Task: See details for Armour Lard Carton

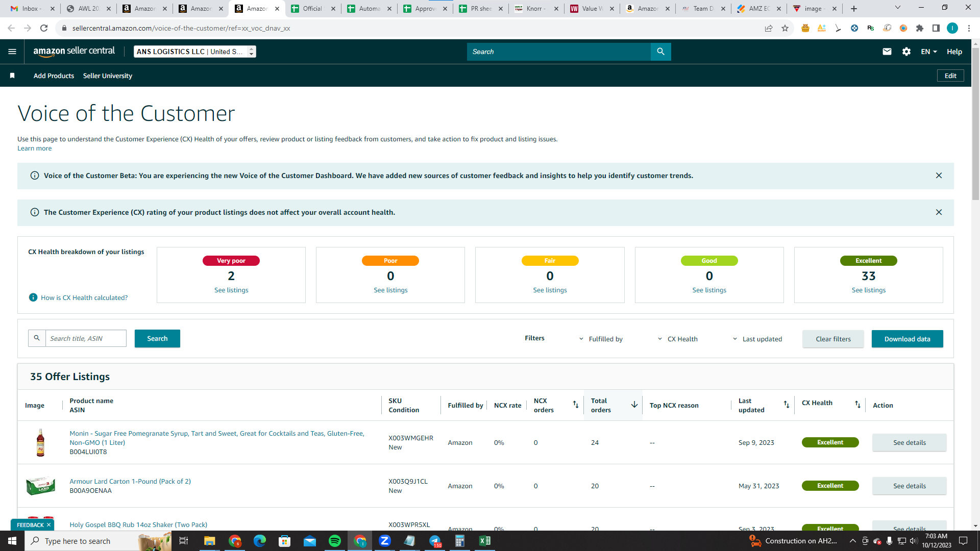Action: 909,486
